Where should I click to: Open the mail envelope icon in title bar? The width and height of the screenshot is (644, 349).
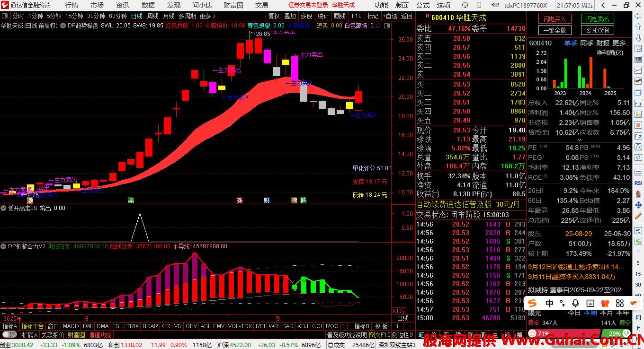pyautogui.click(x=495, y=5)
